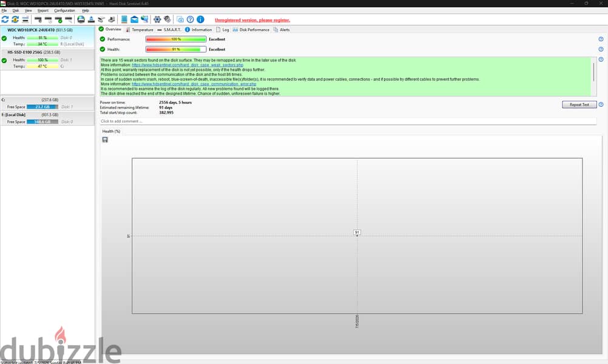Click the fourth grey disk icon in toolbar
Viewport: 608px width, 364px height.
pos(69,19)
